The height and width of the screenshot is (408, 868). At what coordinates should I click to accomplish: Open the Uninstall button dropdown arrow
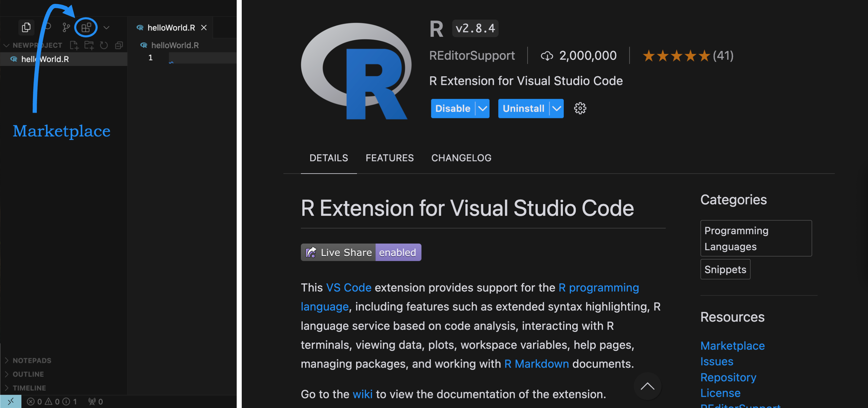click(x=556, y=108)
